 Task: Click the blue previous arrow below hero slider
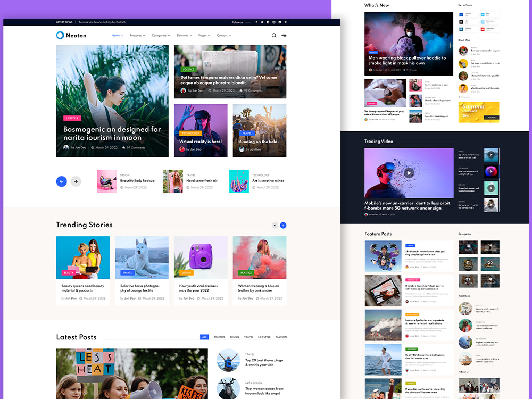click(61, 181)
